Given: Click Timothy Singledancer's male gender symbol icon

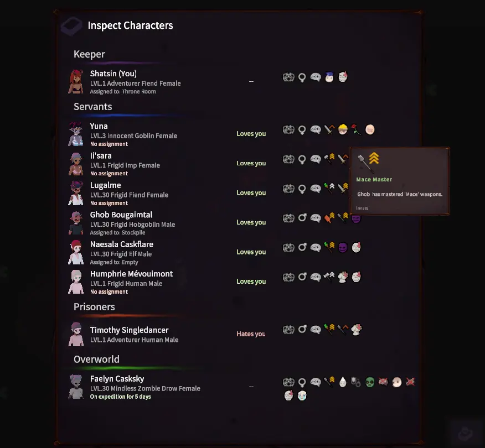Looking at the screenshot, I should 302,329.
